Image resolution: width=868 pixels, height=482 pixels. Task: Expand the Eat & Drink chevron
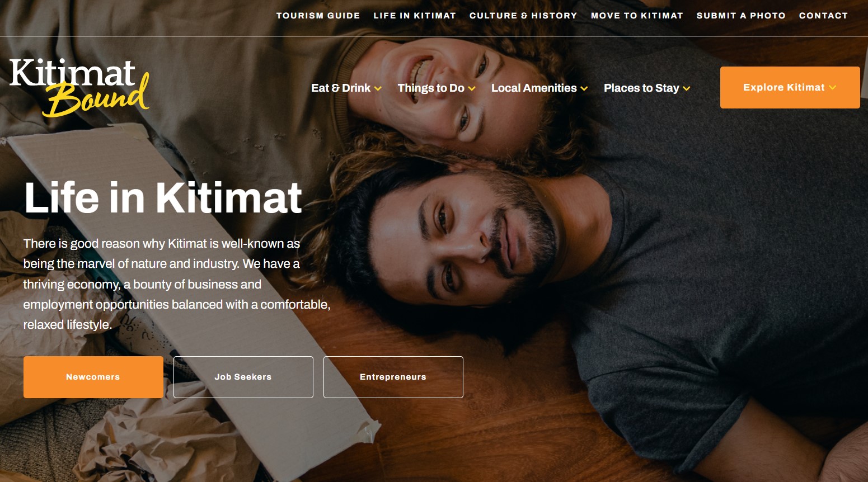pyautogui.click(x=378, y=88)
